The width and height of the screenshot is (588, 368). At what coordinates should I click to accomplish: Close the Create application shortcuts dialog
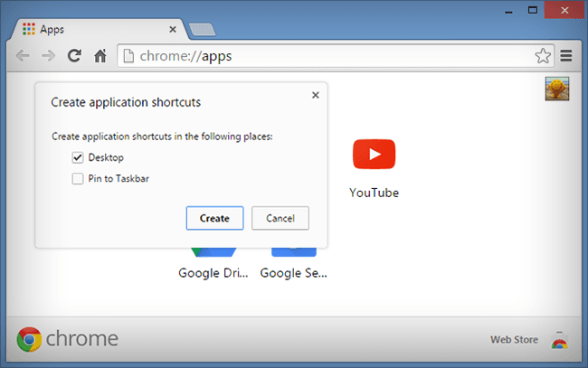(316, 95)
